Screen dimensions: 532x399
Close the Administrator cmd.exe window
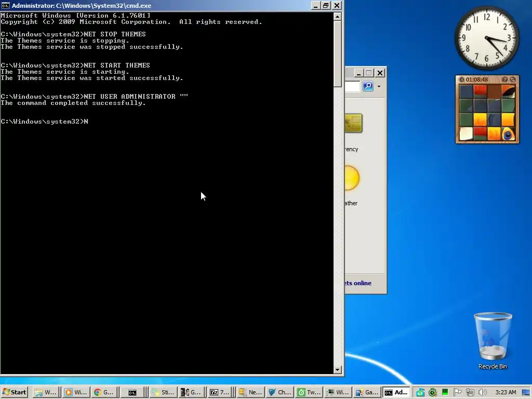pyautogui.click(x=337, y=5)
